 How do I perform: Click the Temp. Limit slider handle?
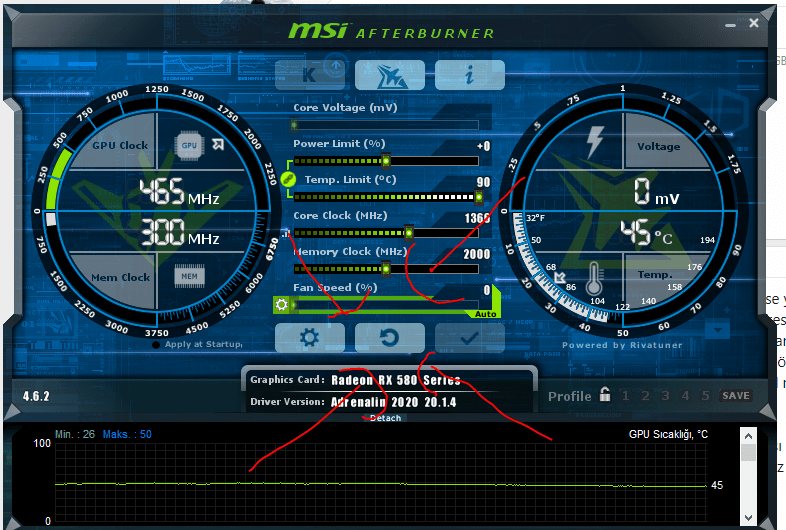479,197
